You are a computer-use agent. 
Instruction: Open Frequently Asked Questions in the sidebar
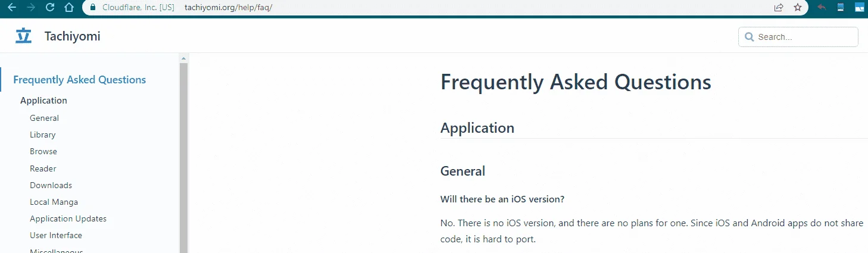coord(79,80)
